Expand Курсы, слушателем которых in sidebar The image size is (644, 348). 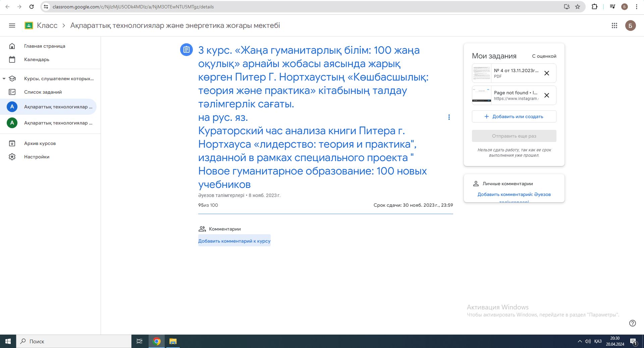click(59, 79)
